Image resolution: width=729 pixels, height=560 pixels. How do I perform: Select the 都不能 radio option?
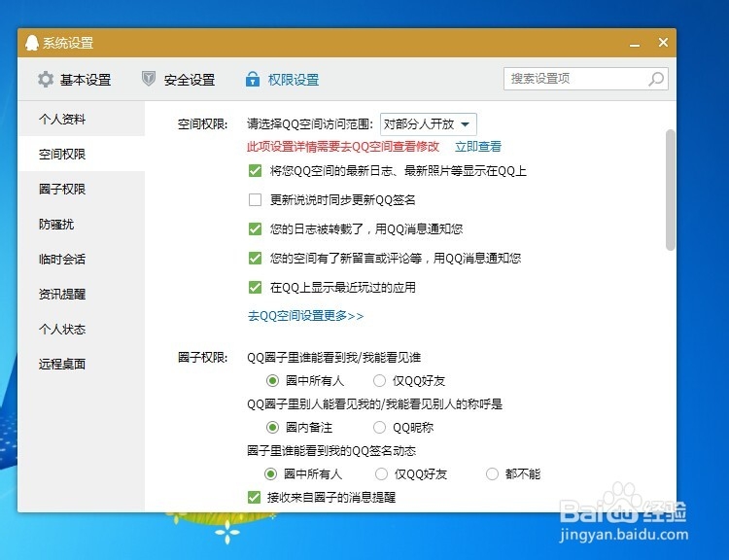tap(492, 473)
